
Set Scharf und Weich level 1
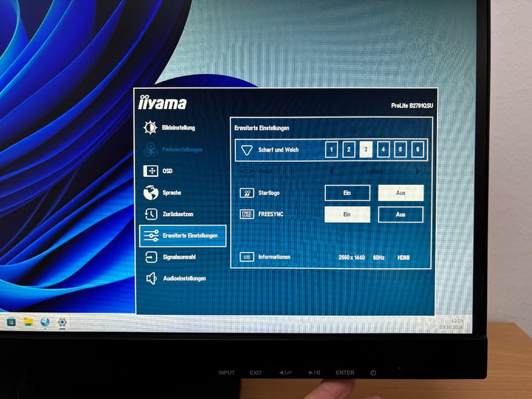[x=331, y=150]
